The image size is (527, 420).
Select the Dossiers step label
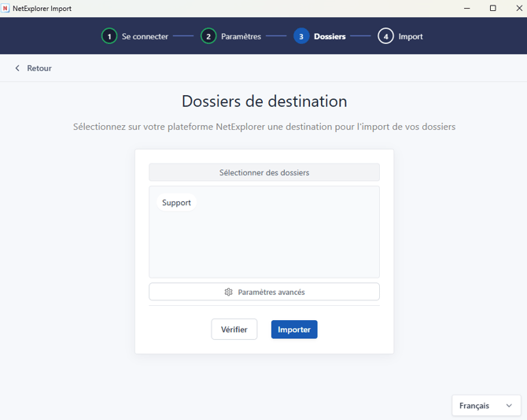click(x=330, y=36)
